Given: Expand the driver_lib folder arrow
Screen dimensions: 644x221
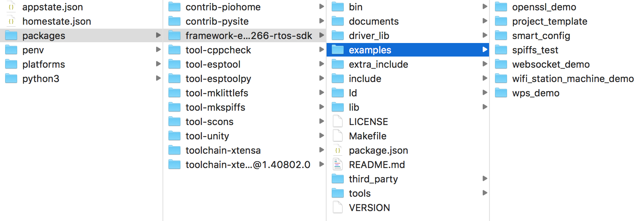Looking at the screenshot, I should pyautogui.click(x=485, y=35).
